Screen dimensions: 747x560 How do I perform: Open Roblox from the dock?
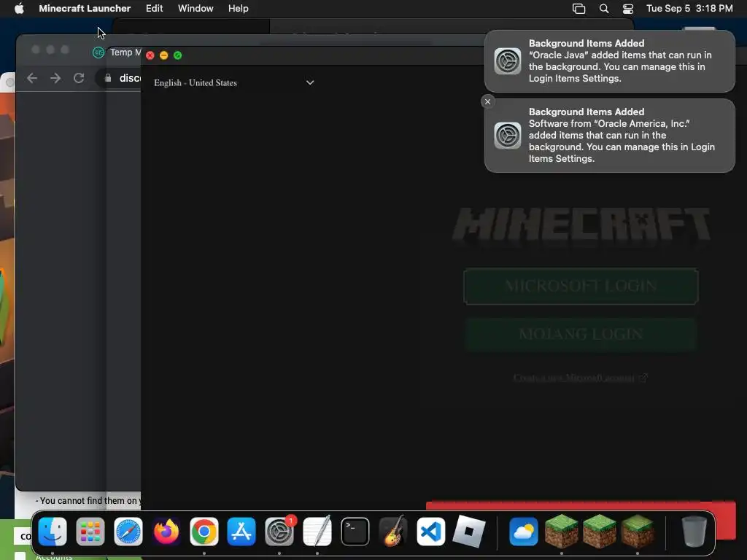coord(469,532)
